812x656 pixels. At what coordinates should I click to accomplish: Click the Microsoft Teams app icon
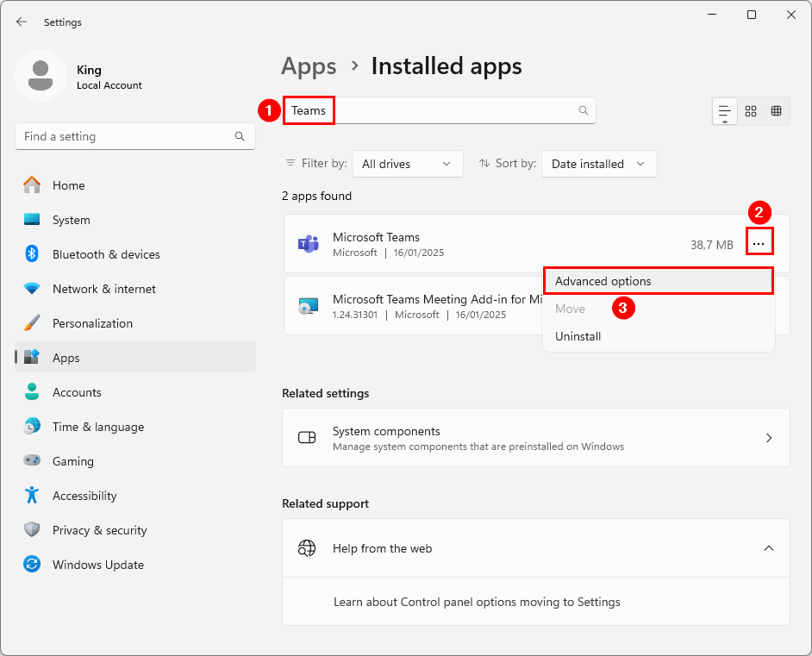click(x=308, y=244)
